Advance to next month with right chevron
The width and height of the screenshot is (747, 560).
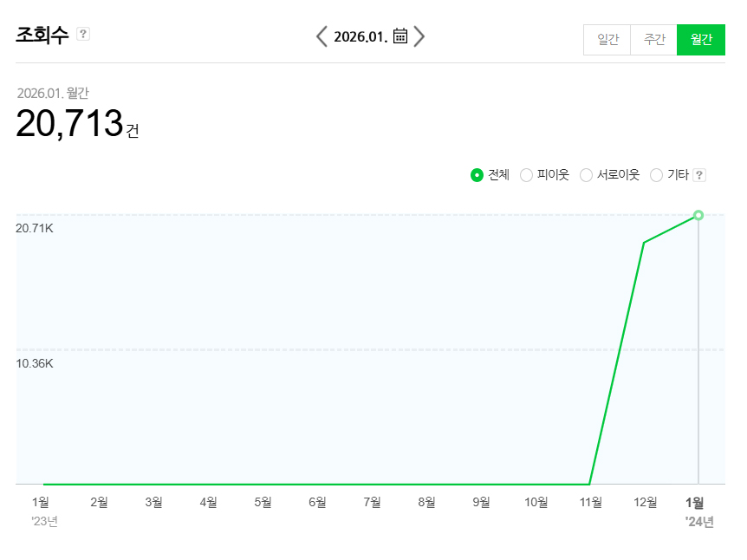tap(419, 36)
